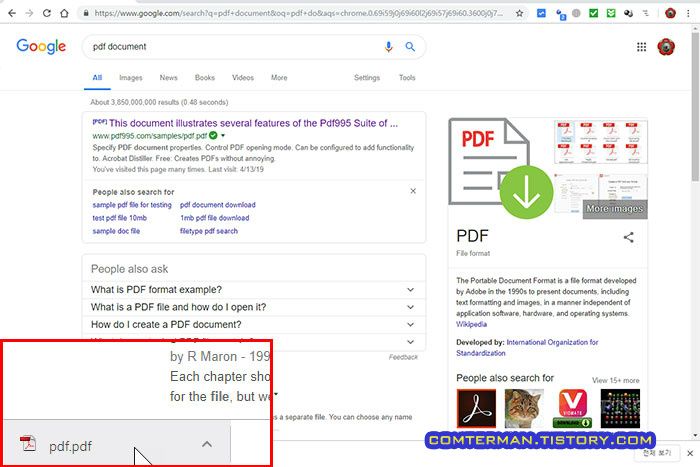Viewport: 700px width, 467px height.
Task: Open search Tools
Action: click(x=407, y=78)
